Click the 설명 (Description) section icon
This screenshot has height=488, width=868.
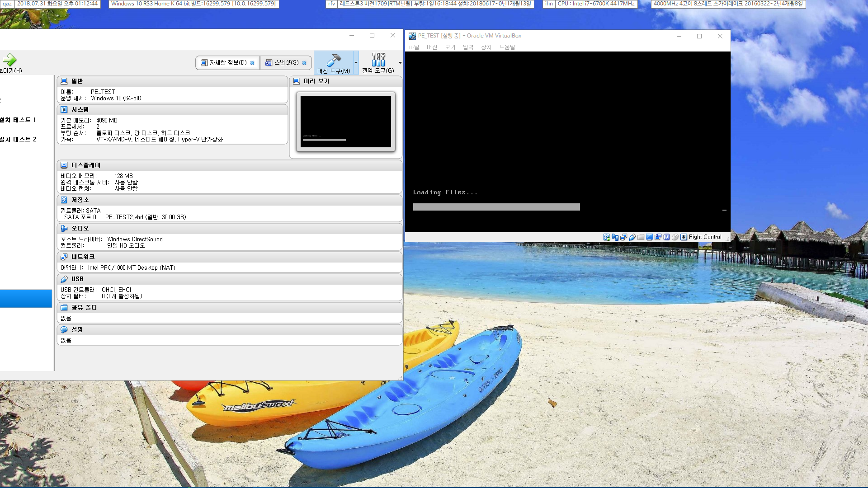pyautogui.click(x=64, y=329)
